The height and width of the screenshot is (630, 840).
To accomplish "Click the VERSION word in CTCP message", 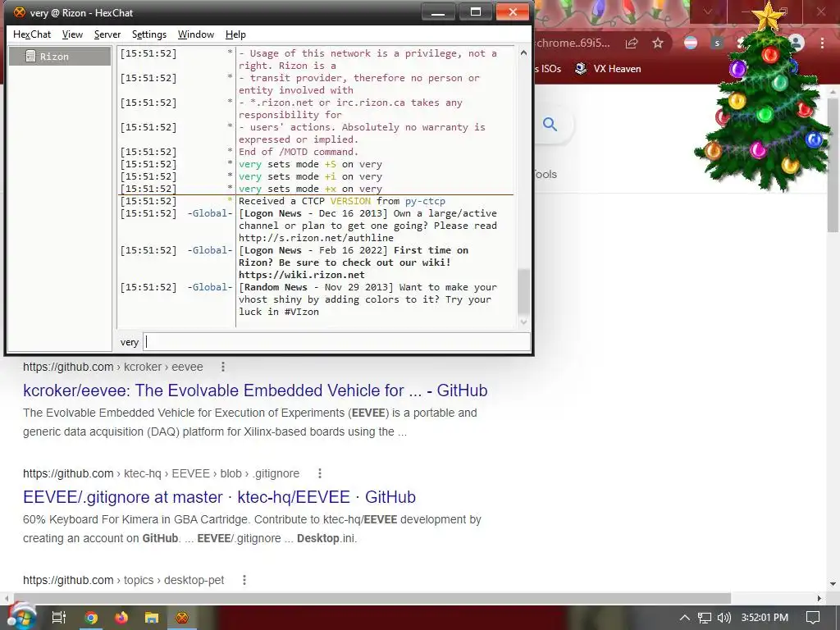I will 350,201.
